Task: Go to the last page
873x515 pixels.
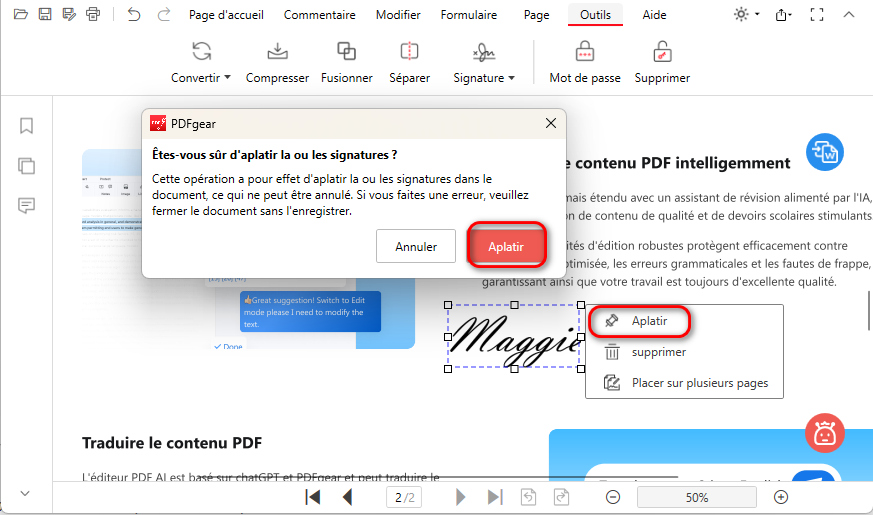Action: coord(495,497)
